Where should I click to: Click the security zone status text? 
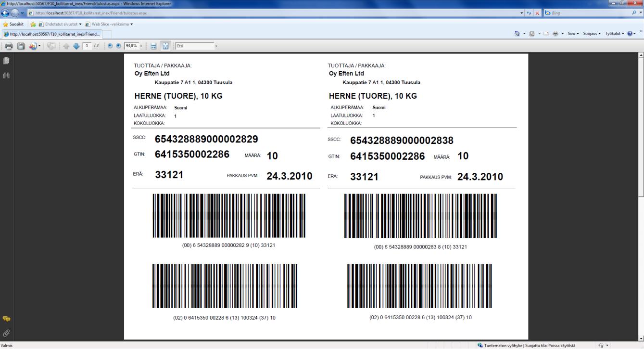pos(530,345)
